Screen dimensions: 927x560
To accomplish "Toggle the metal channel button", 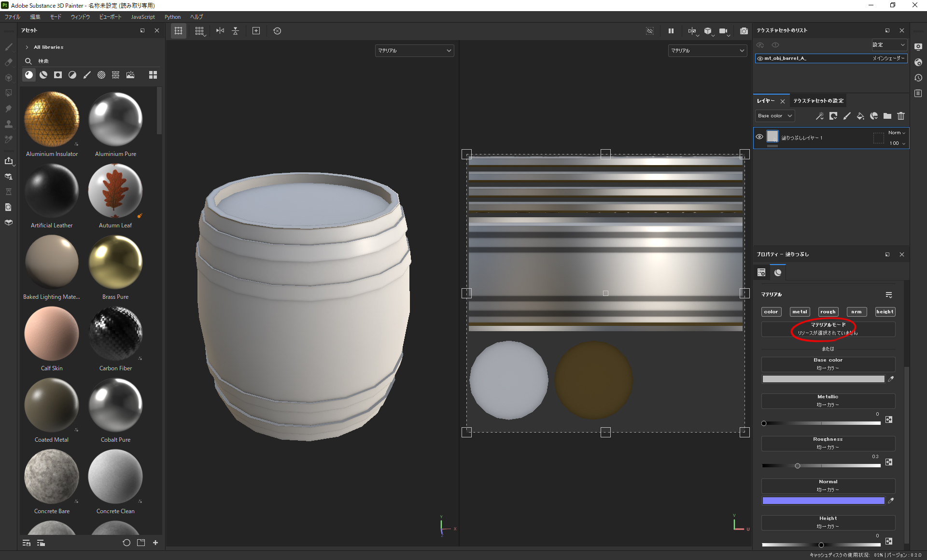I will click(x=800, y=312).
